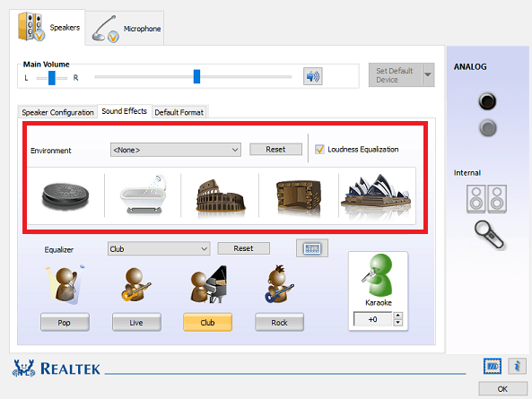Click the Live guitarist equalizer icon
The height and width of the screenshot is (399, 532).
point(135,284)
